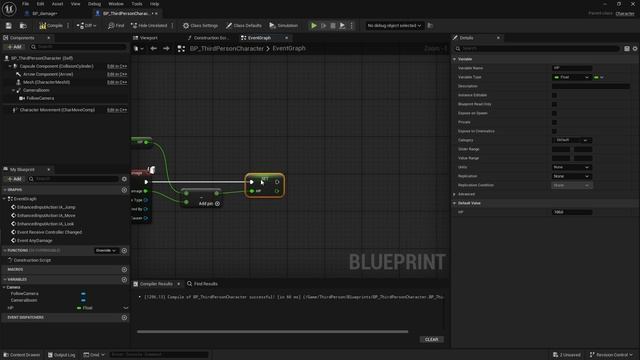640x360 pixels.
Task: Save the blueprint with the floppy icon
Action: (9, 26)
